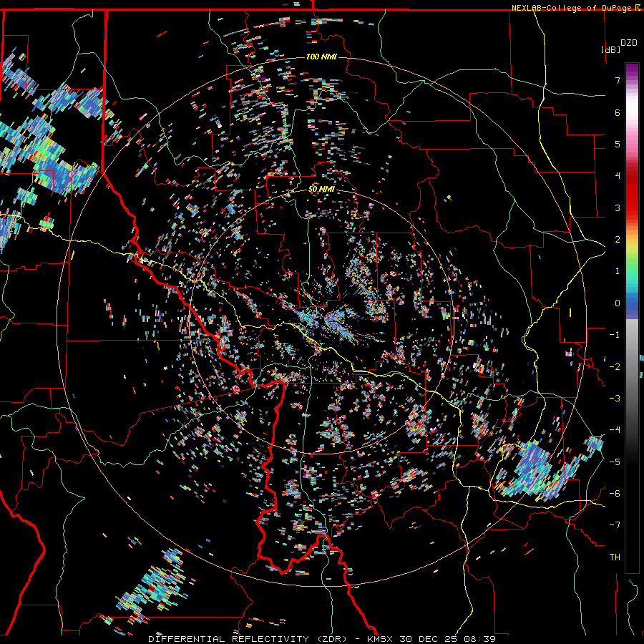This screenshot has height=644, width=644.
Task: Click the 50 NMI range ring label
Action: [x=321, y=189]
